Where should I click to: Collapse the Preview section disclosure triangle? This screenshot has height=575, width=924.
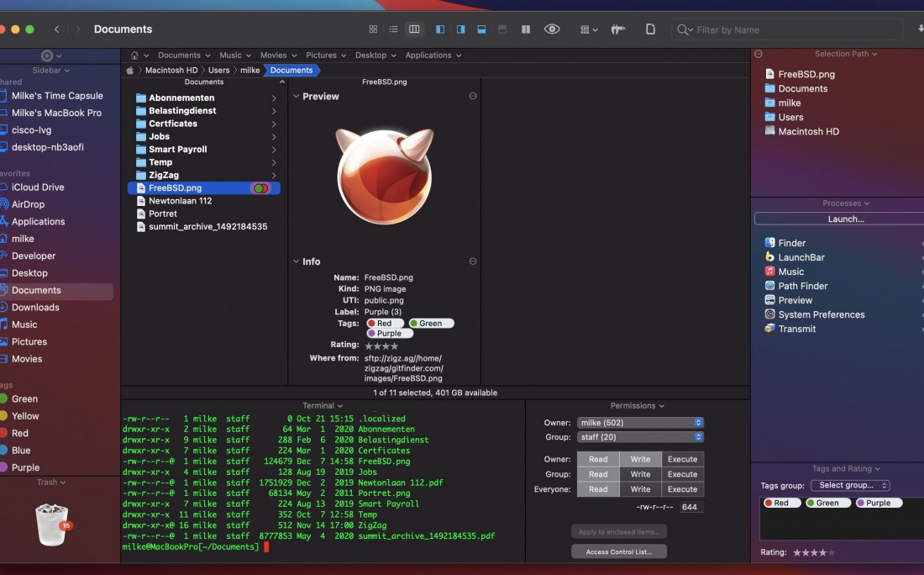pyautogui.click(x=297, y=97)
